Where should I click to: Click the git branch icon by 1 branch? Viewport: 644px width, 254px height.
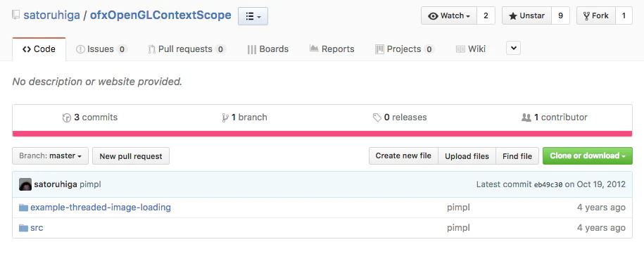[225, 118]
